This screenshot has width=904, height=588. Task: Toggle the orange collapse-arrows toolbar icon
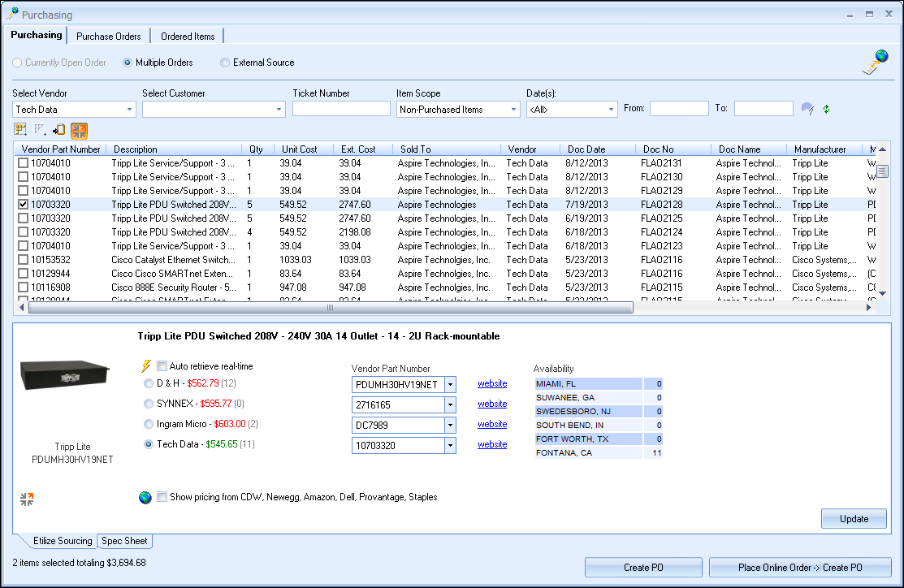[79, 131]
